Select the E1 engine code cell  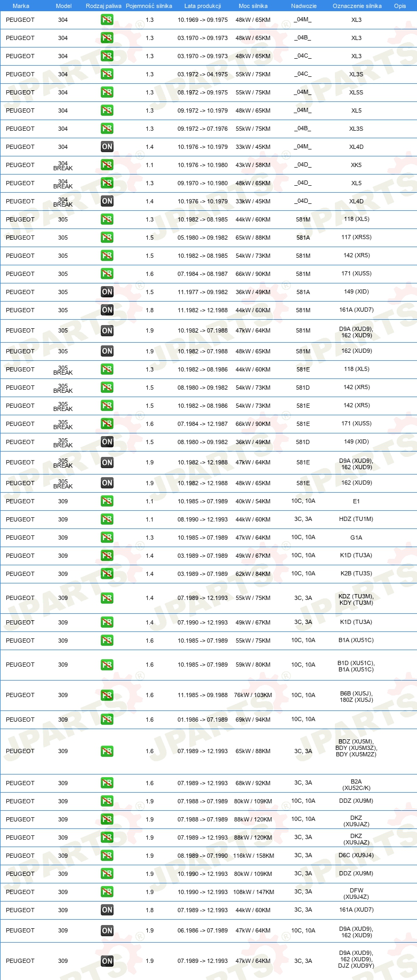pyautogui.click(x=356, y=501)
